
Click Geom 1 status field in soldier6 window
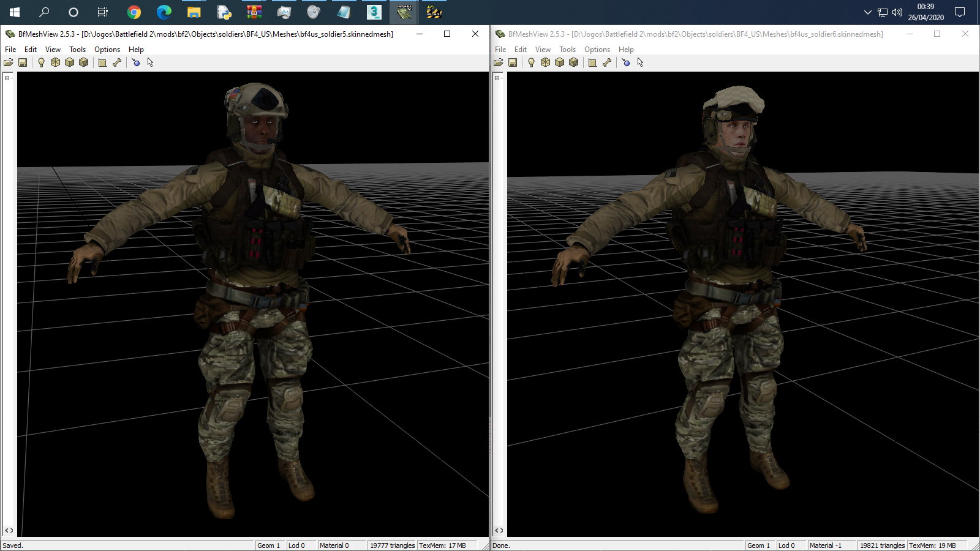tap(759, 545)
